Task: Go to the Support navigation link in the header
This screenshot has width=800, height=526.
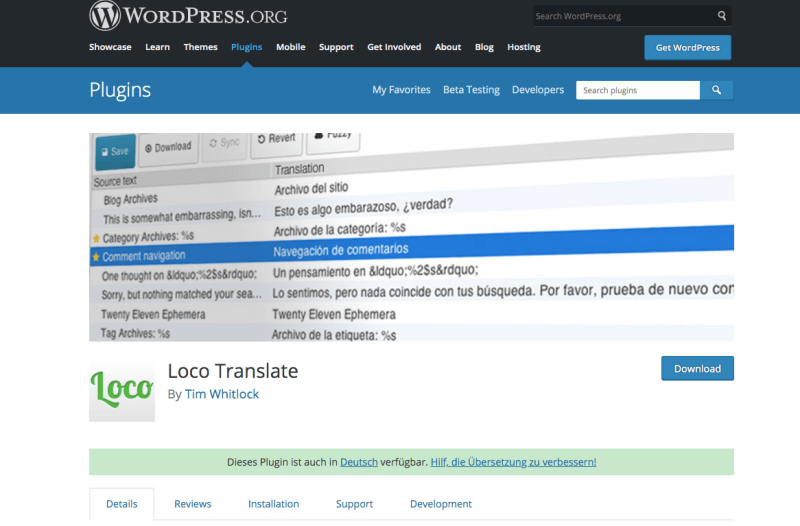Action: (336, 47)
